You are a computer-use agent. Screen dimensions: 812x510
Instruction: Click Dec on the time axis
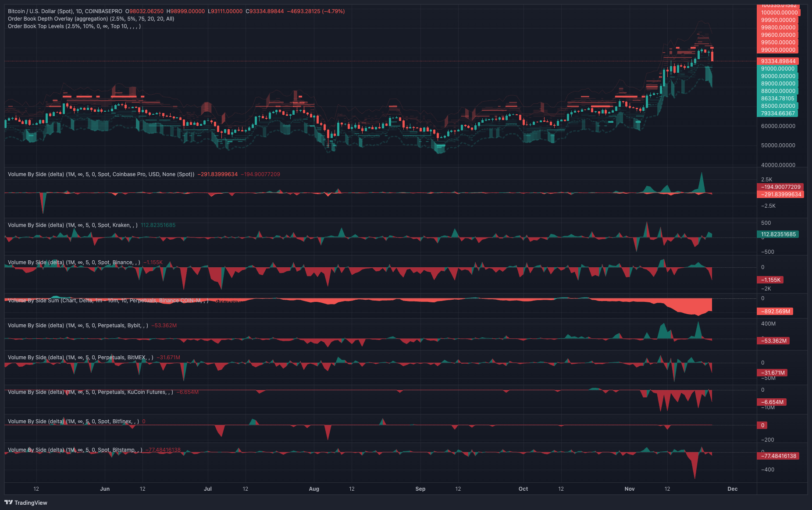point(732,489)
